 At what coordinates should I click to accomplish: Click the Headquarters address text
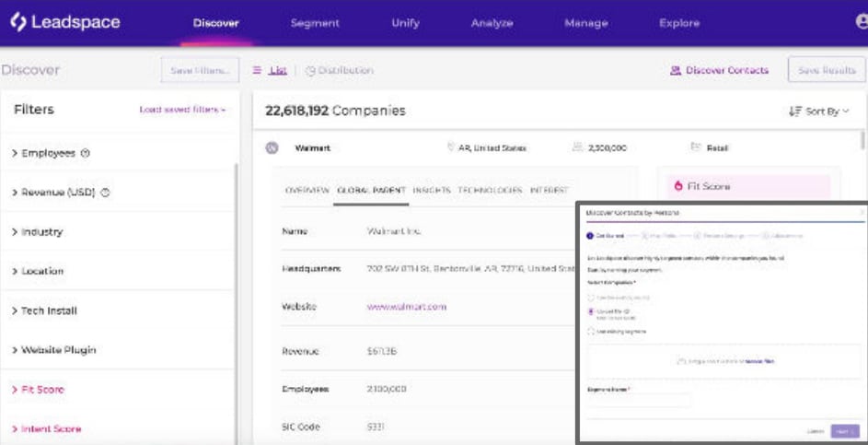click(470, 269)
